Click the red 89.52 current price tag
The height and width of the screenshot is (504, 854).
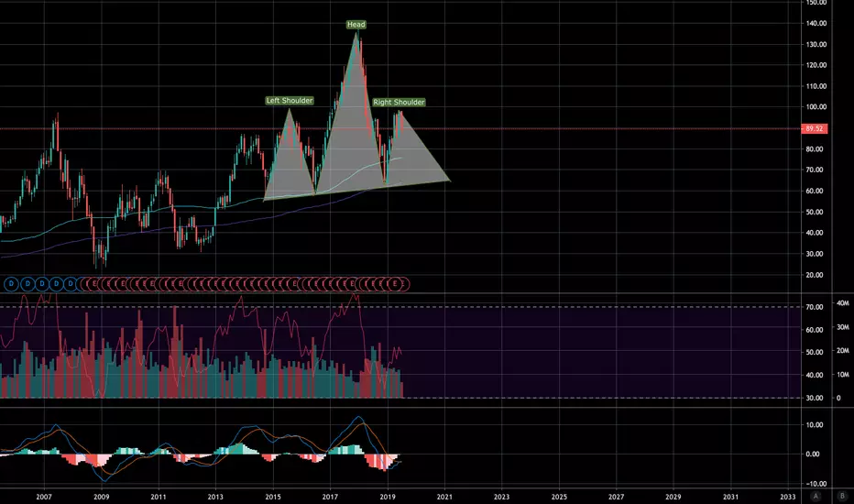815,128
